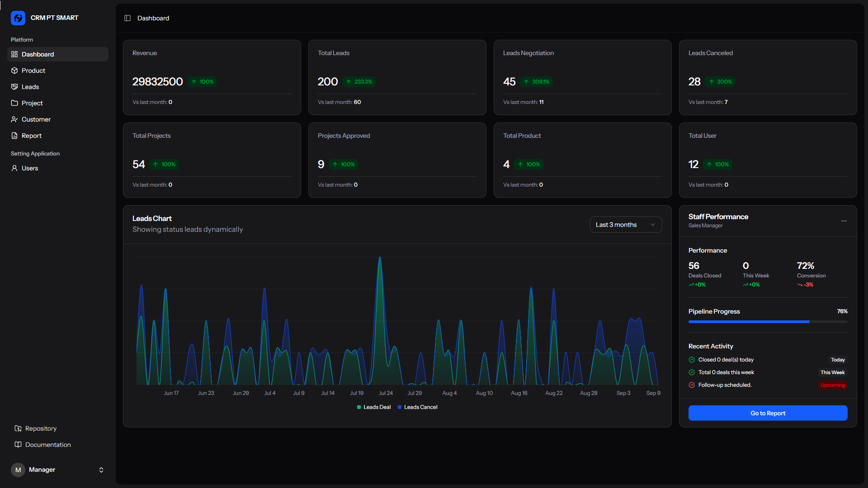This screenshot has height=488, width=868.
Task: Open the Product menu item
Action: click(58, 70)
